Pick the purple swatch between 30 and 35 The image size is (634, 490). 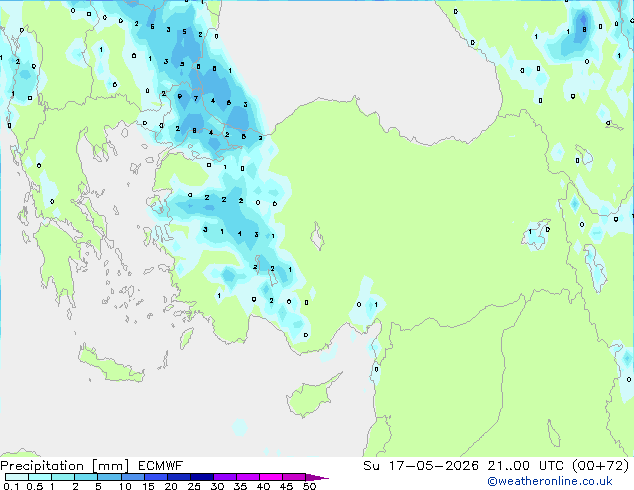pyautogui.click(x=225, y=477)
